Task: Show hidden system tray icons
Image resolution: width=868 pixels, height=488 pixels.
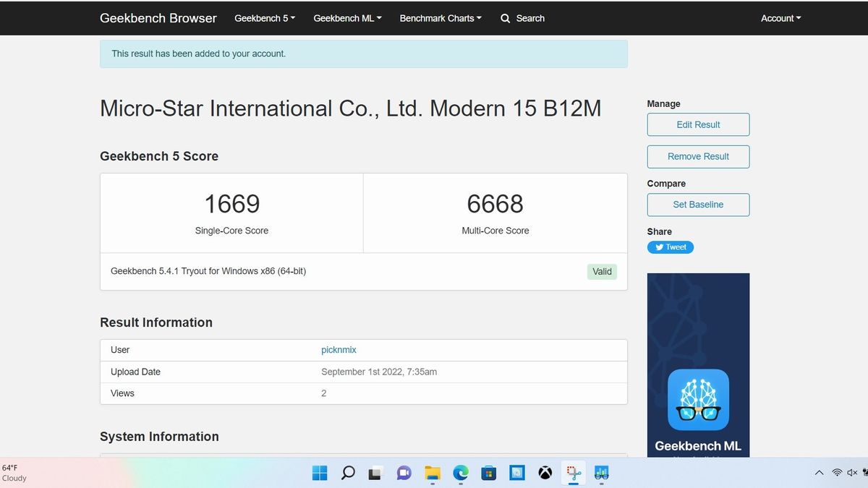Action: [819, 473]
